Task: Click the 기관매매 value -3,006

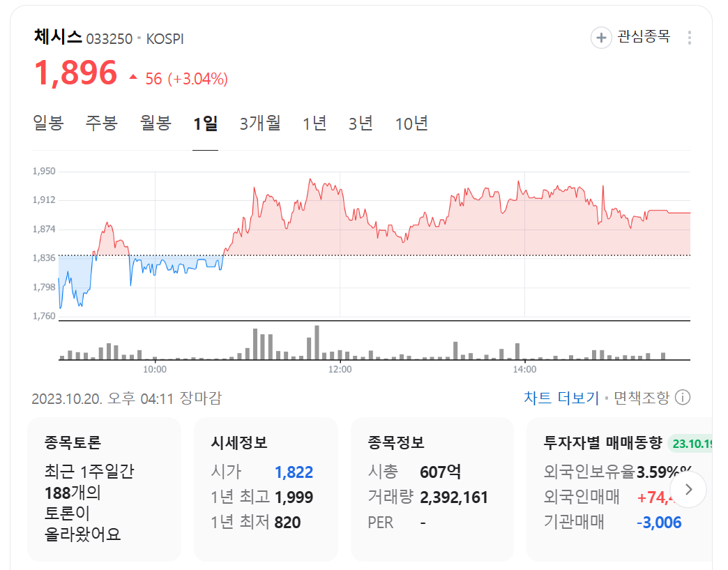Action: point(659,522)
